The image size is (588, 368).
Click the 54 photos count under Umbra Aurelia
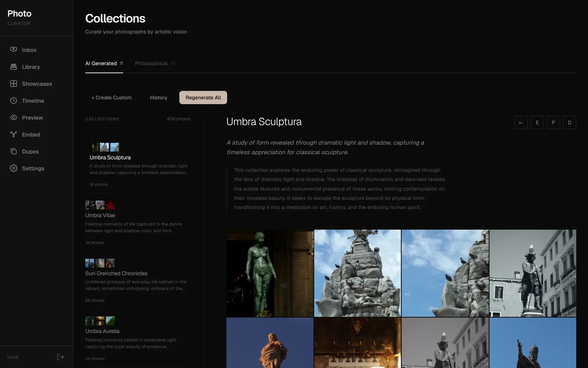(x=95, y=358)
